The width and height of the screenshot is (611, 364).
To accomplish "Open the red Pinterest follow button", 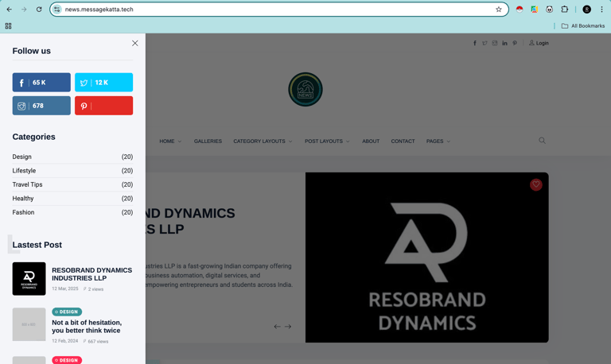I will (103, 106).
